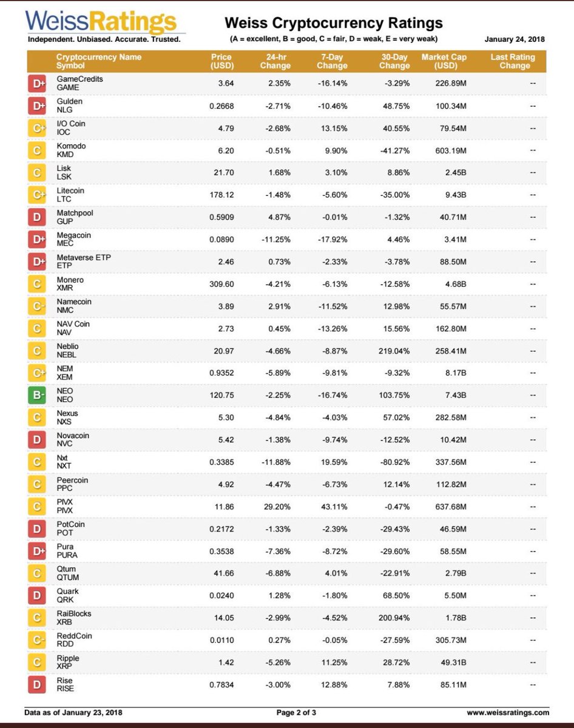Click the 24-hr Change column header

[x=275, y=61]
